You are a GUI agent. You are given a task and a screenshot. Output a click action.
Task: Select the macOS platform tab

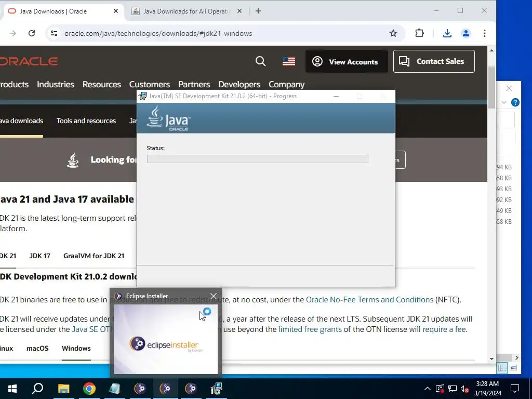pyautogui.click(x=37, y=349)
